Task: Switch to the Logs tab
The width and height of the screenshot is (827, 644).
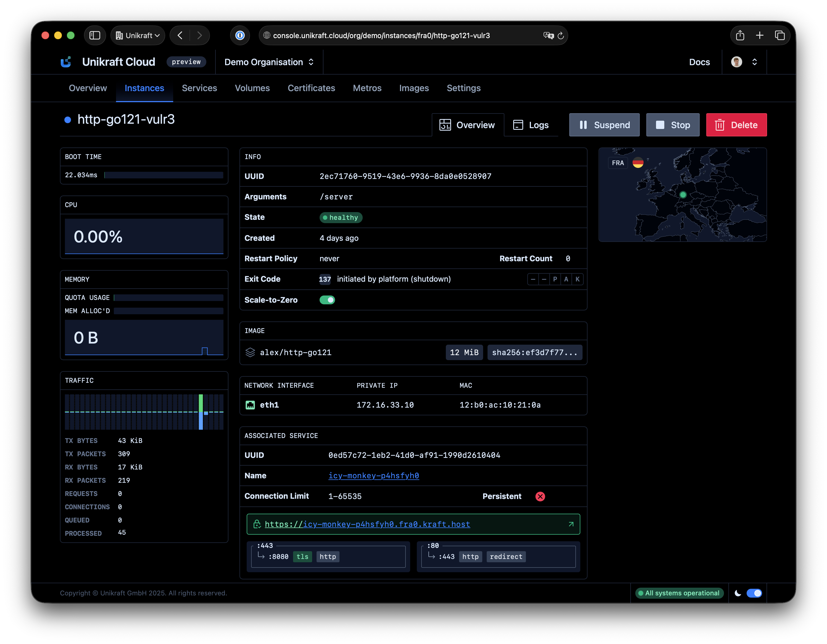Action: 531,125
